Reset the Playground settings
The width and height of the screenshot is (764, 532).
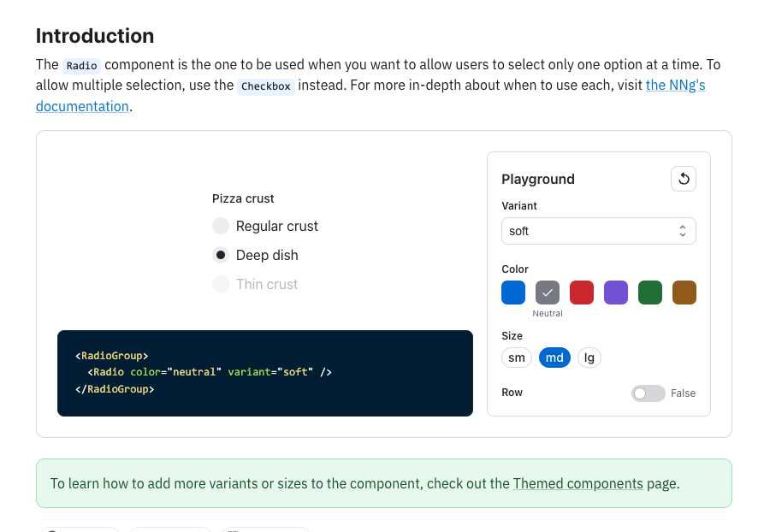pyautogui.click(x=683, y=179)
